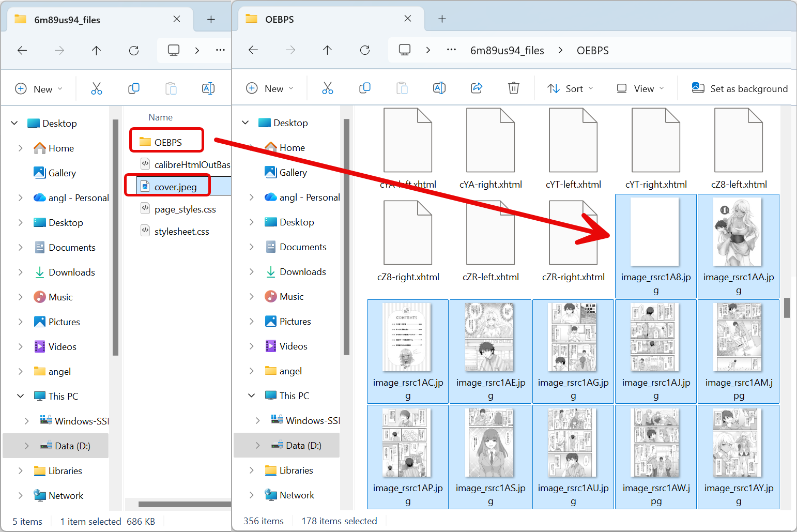Click Set as background button
797x532 pixels.
[x=740, y=89]
